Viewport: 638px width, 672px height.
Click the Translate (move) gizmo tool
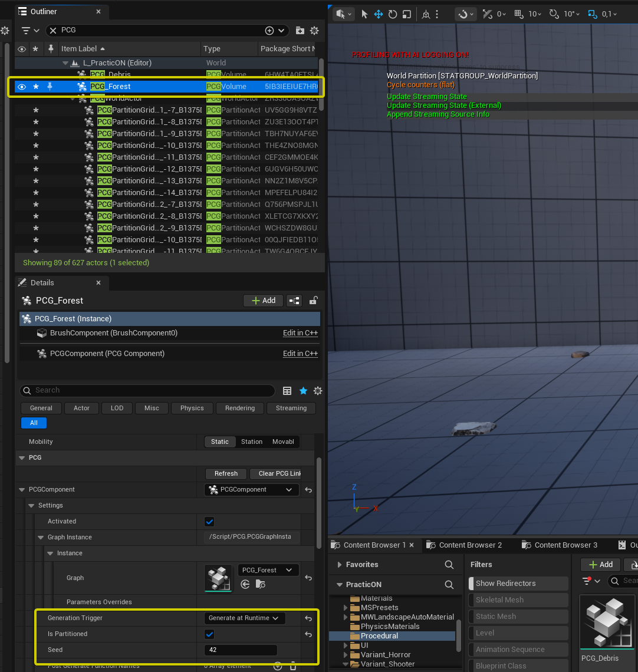(x=379, y=14)
